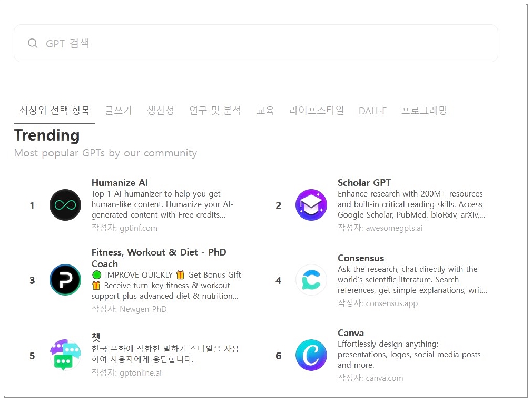
Task: Switch to the 글쓰기 tab
Action: pyautogui.click(x=118, y=110)
